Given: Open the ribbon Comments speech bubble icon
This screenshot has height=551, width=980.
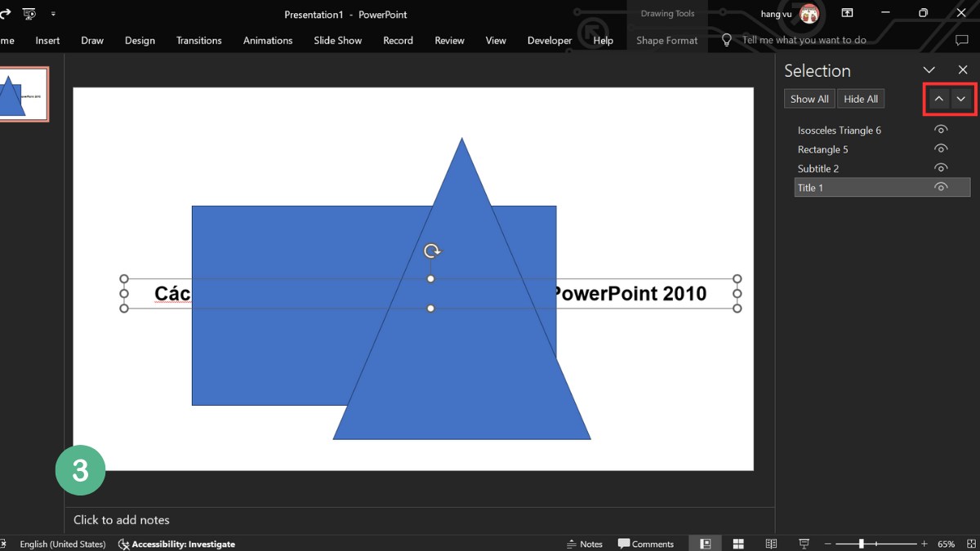Looking at the screenshot, I should pyautogui.click(x=961, y=40).
